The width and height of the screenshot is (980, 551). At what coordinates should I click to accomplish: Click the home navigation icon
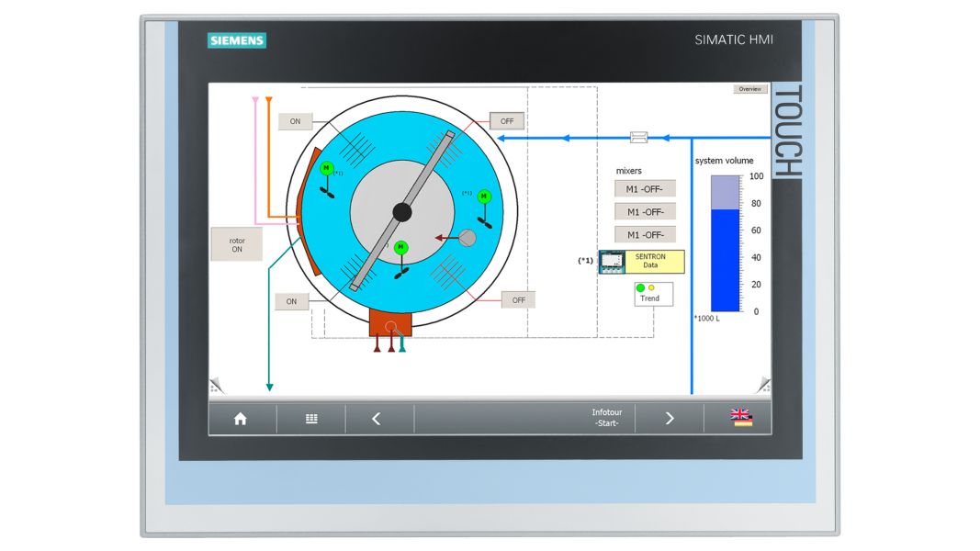coord(241,419)
